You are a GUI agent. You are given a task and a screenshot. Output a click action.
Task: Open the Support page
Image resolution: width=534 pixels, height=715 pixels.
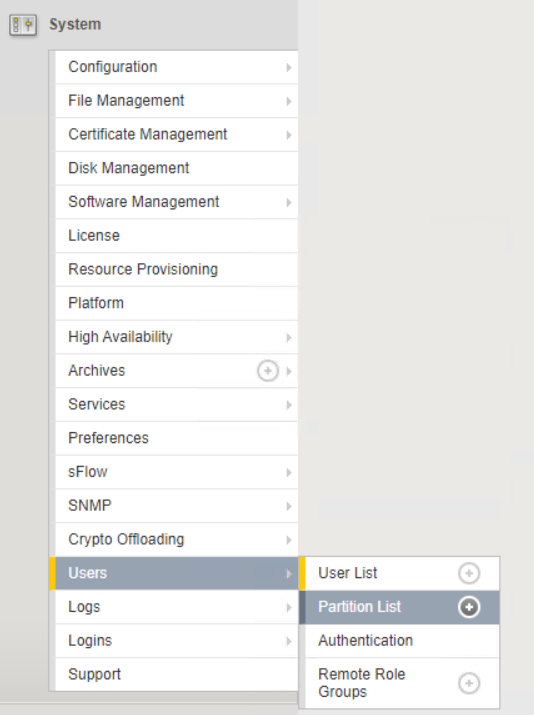pos(176,674)
